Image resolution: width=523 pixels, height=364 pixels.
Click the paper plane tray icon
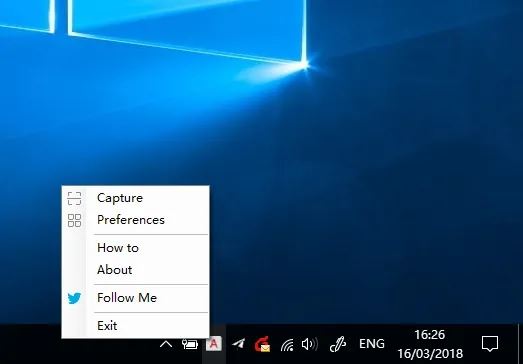[238, 344]
